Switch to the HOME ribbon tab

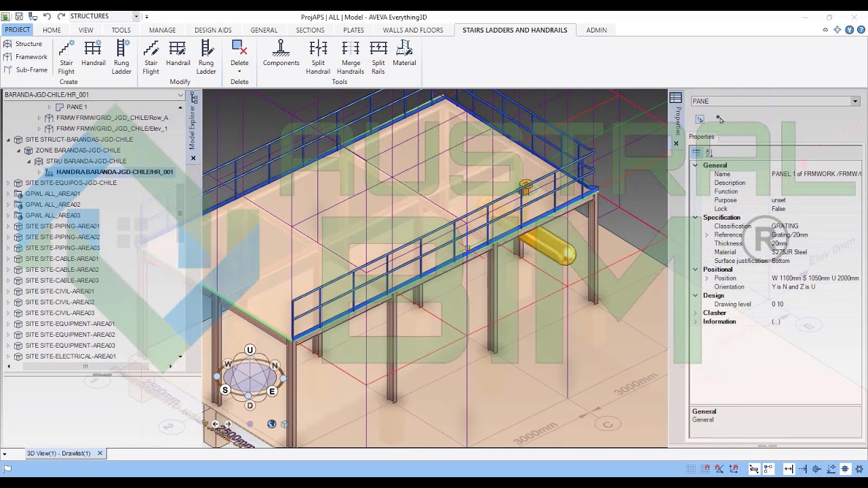tap(52, 30)
